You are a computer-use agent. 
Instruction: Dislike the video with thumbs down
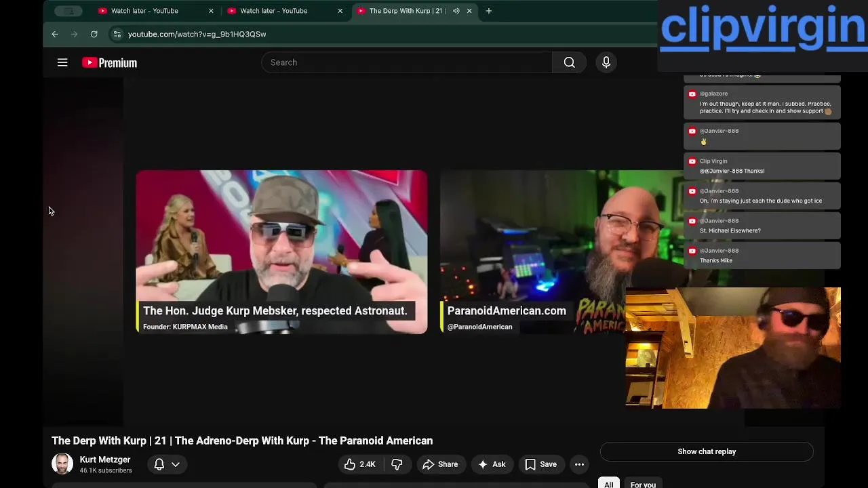tap(397, 464)
